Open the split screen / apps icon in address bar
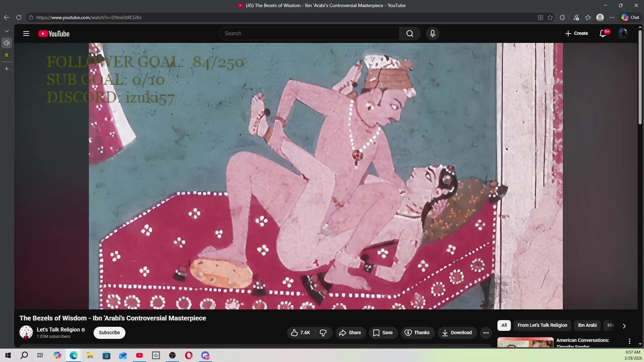Viewport: 644px width, 362px height. 540,18
